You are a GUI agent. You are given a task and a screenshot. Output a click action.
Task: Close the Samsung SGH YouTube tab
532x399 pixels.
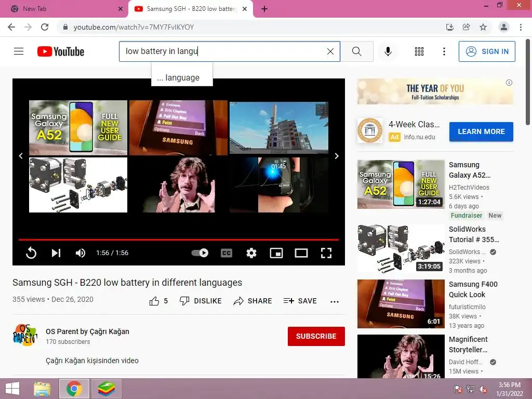[245, 9]
